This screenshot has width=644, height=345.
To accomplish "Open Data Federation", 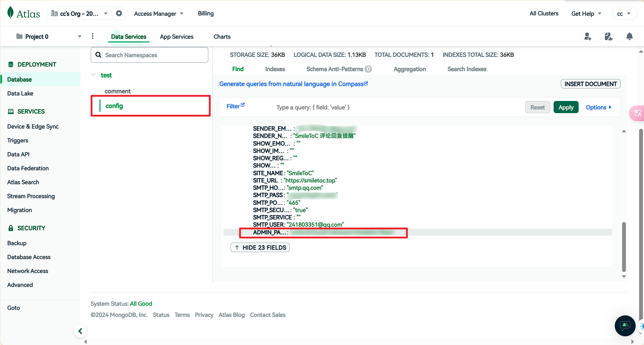I will pos(28,168).
